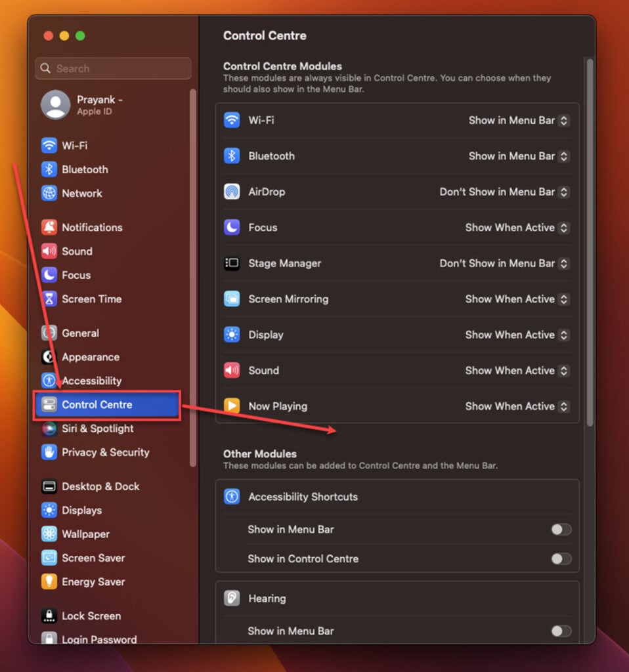Screen dimensions: 629x672
Task: Click the Sound module speaker icon
Action: click(232, 370)
